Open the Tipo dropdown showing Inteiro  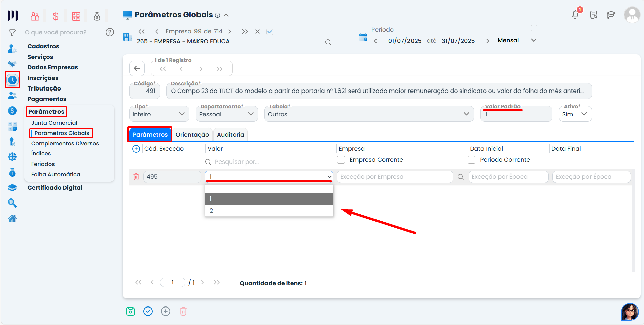click(159, 114)
